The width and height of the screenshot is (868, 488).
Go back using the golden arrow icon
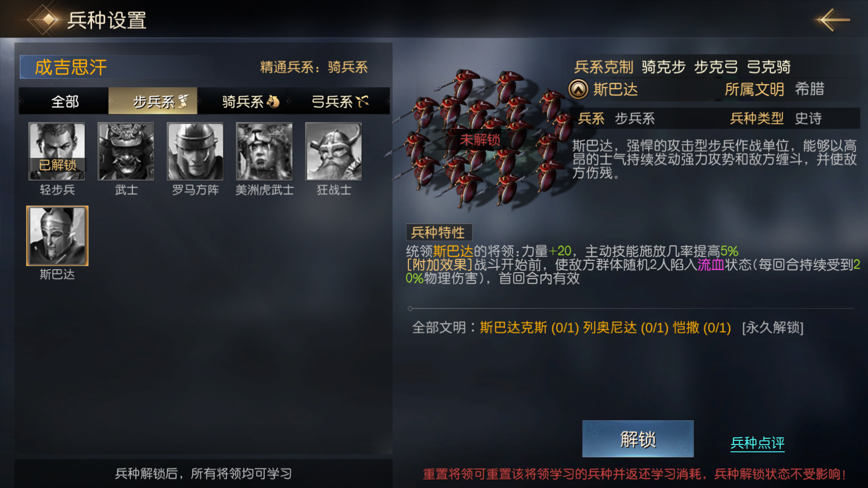pos(833,20)
